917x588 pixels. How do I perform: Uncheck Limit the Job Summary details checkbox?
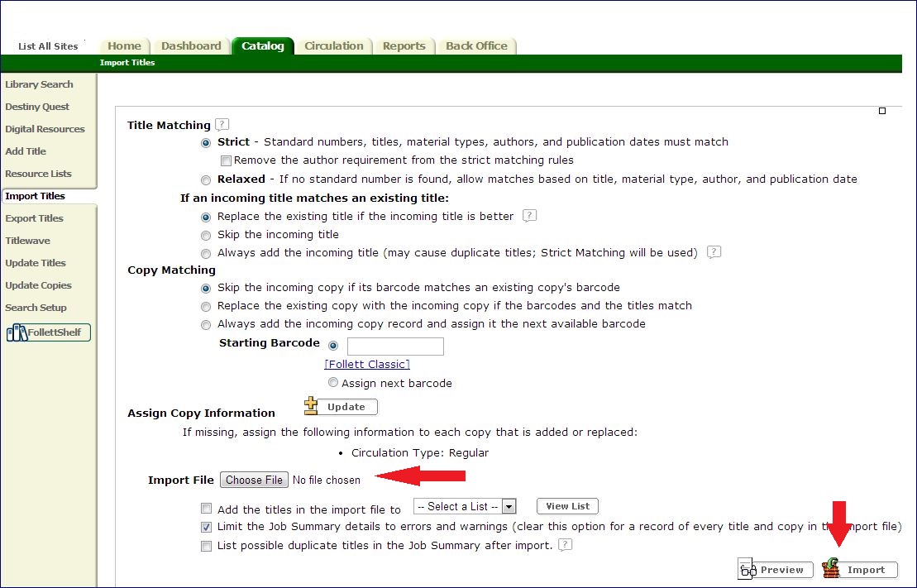(206, 527)
